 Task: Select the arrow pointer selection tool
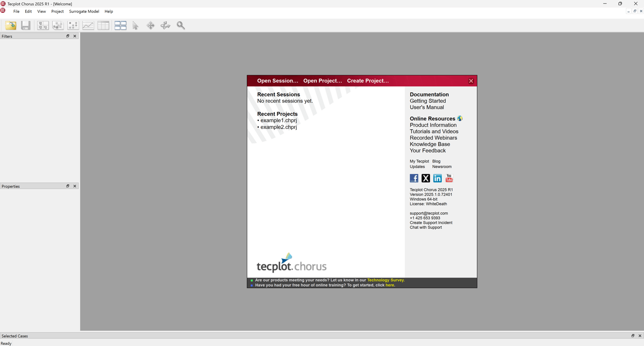(136, 25)
